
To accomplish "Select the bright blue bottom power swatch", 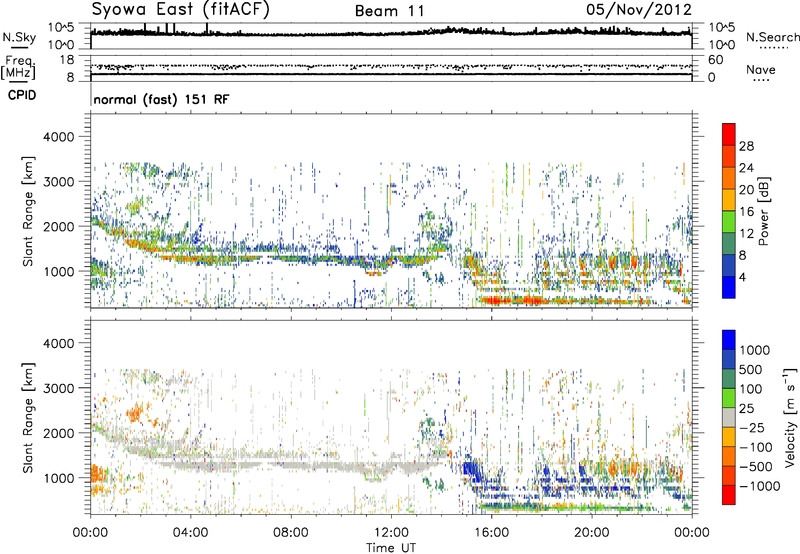I will [729, 287].
